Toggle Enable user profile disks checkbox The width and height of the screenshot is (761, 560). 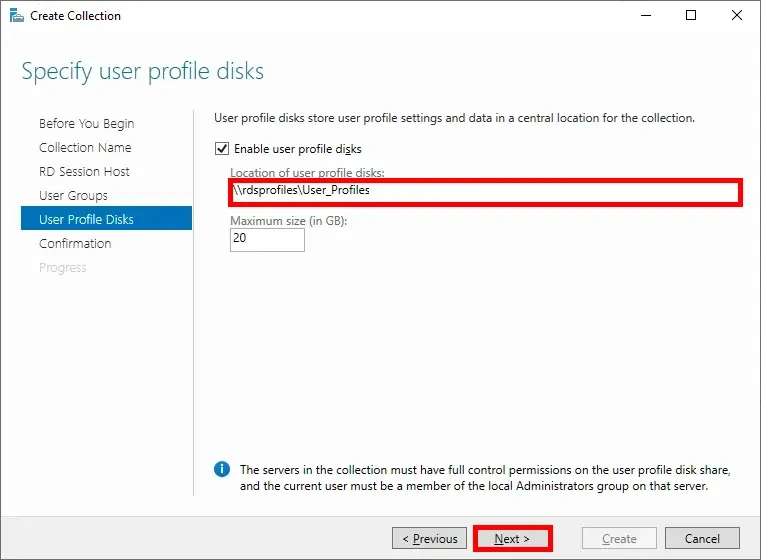(x=222, y=149)
